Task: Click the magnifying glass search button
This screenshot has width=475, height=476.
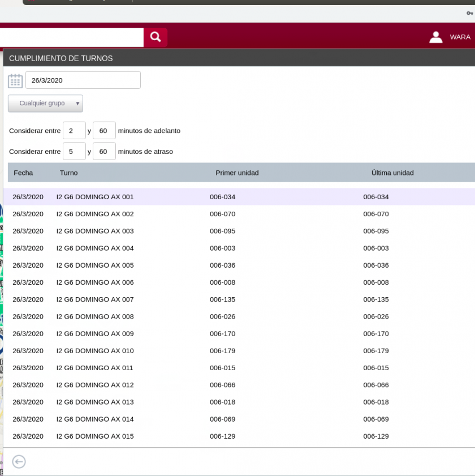Action: (156, 37)
